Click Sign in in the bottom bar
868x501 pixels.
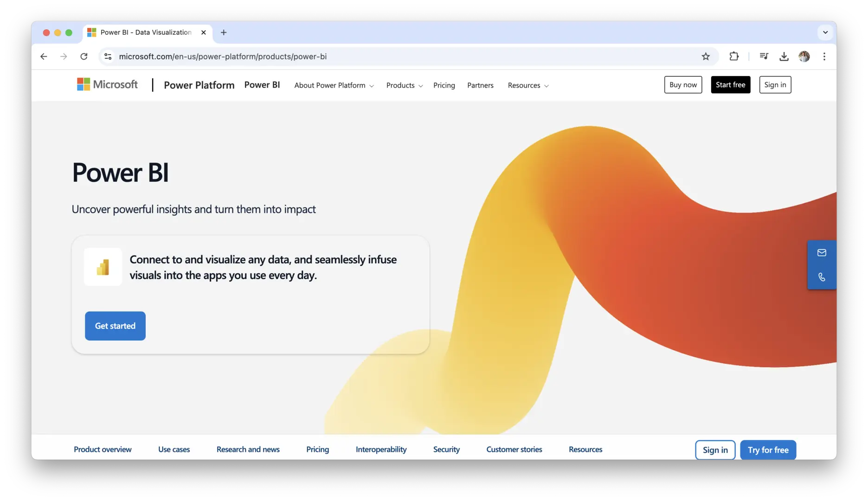coord(715,450)
